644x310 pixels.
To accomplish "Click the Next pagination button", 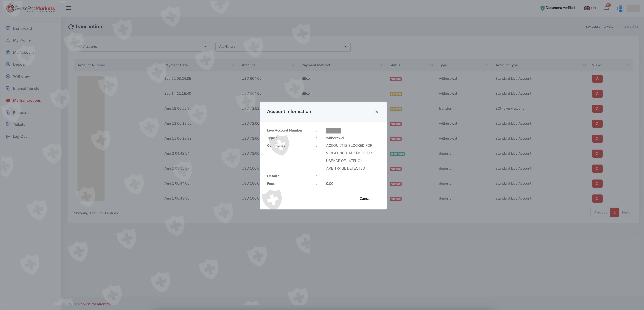I will pos(626,212).
